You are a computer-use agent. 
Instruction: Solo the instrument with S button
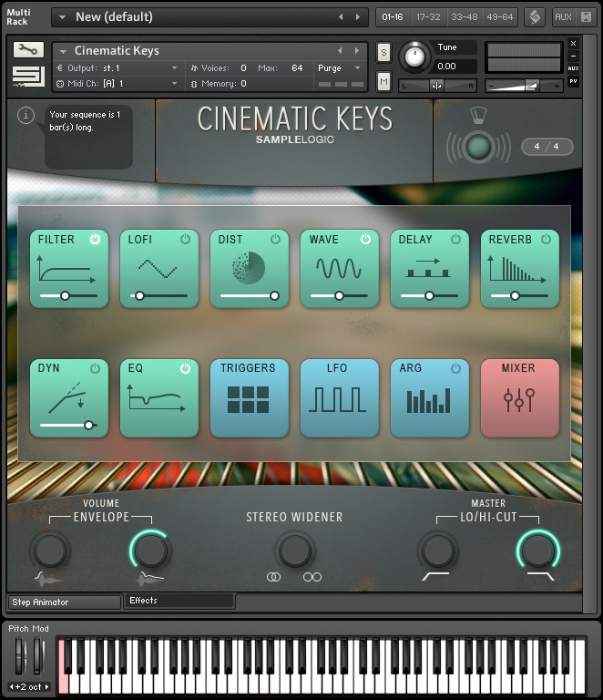click(383, 53)
